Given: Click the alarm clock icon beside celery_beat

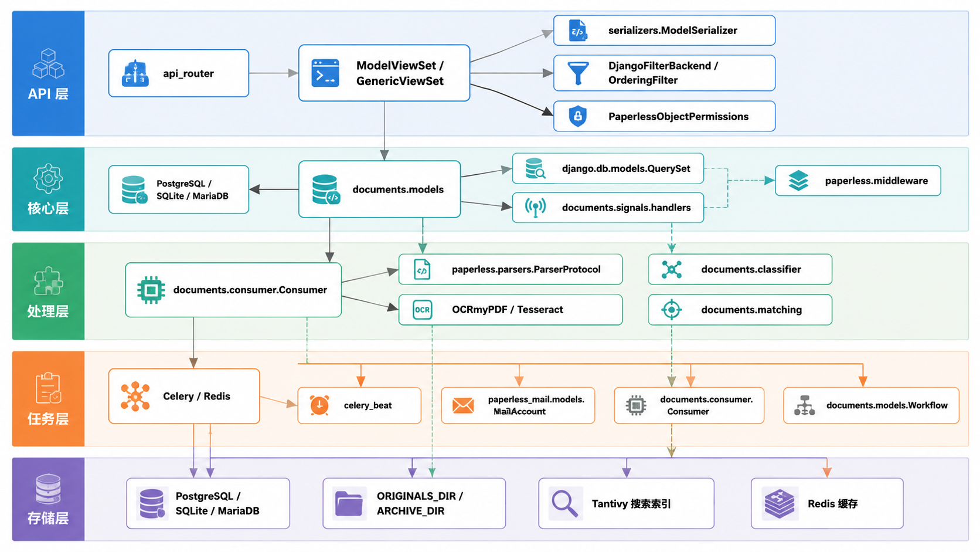Looking at the screenshot, I should (x=319, y=405).
